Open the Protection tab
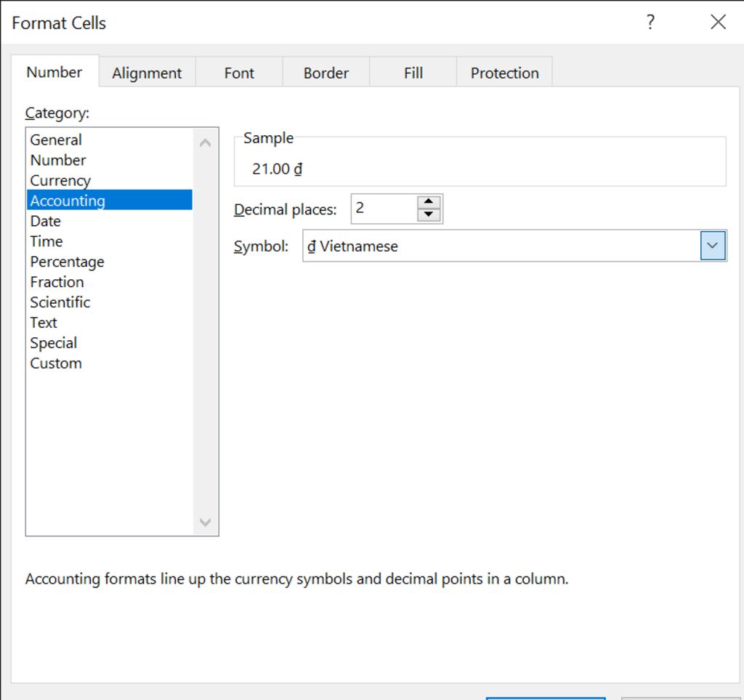 point(504,73)
